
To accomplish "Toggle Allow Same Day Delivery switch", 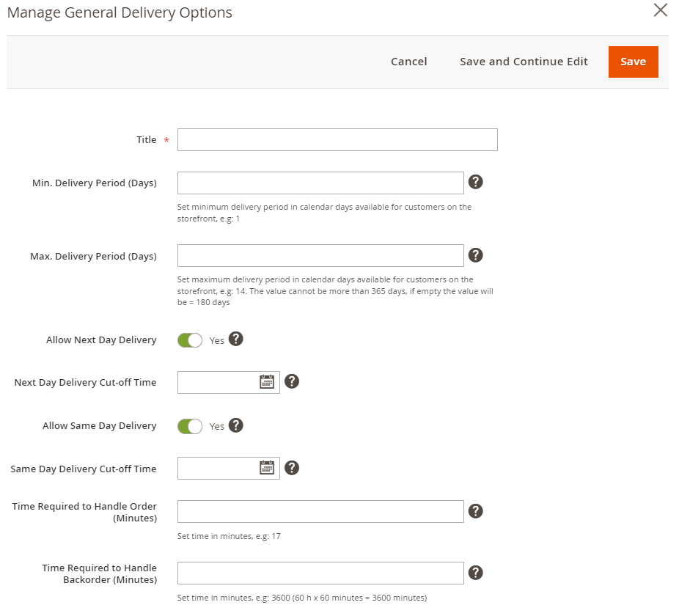I will click(190, 426).
